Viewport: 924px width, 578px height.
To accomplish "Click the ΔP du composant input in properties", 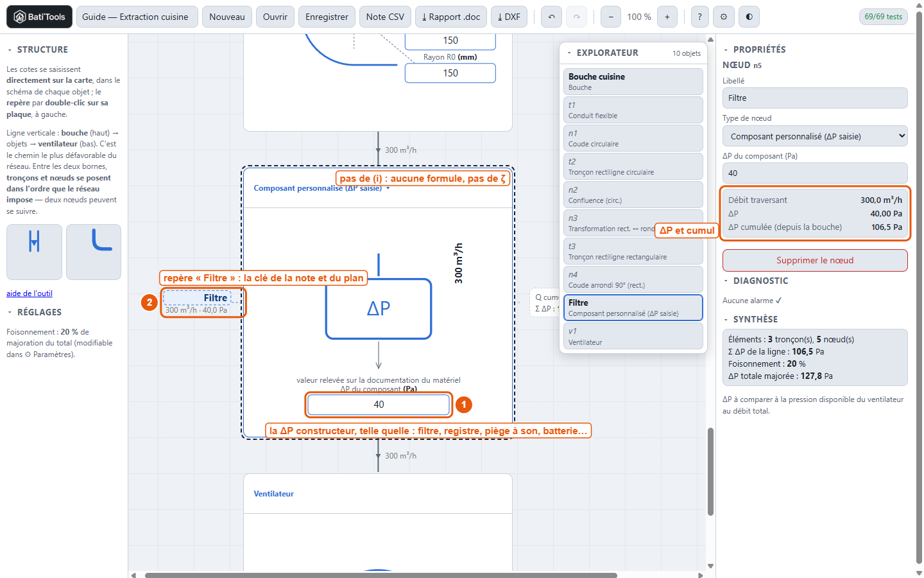I will coord(815,173).
